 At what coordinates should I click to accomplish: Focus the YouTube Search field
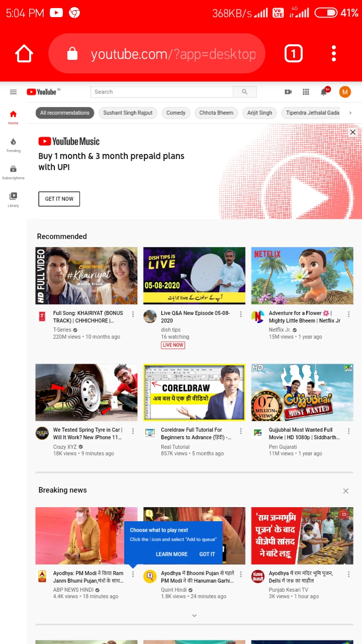pyautogui.click(x=162, y=92)
